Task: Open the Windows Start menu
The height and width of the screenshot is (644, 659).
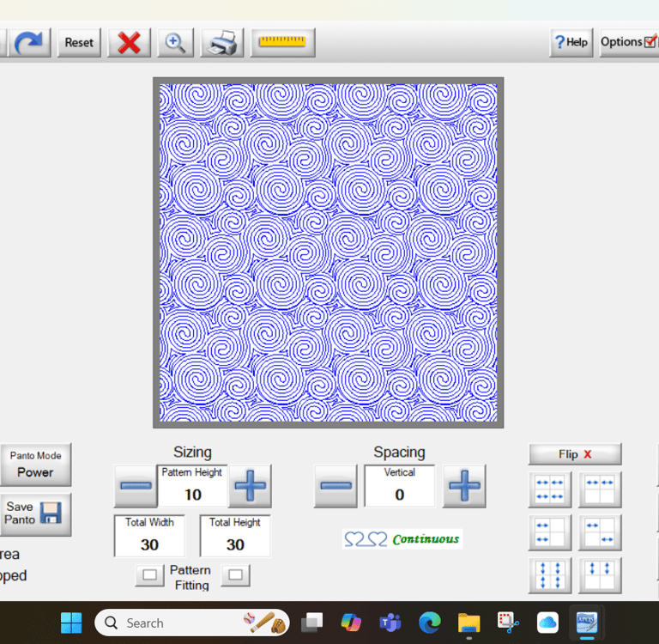Action: tap(71, 623)
